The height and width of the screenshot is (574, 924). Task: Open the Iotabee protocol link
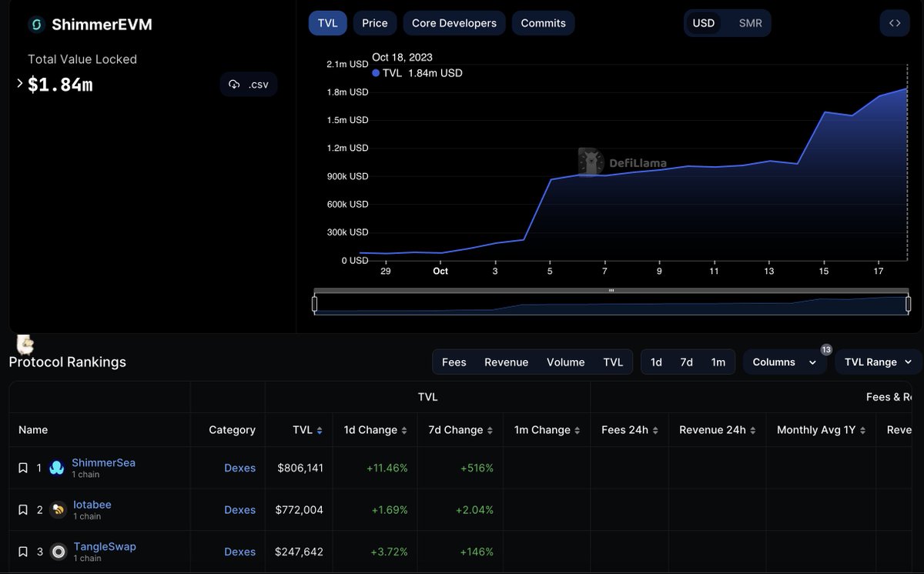tap(92, 505)
